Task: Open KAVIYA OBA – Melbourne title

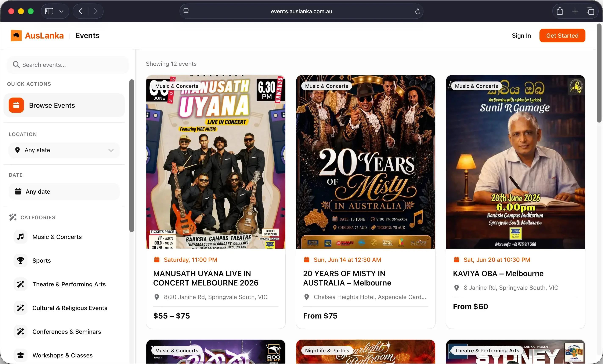Action: point(498,273)
